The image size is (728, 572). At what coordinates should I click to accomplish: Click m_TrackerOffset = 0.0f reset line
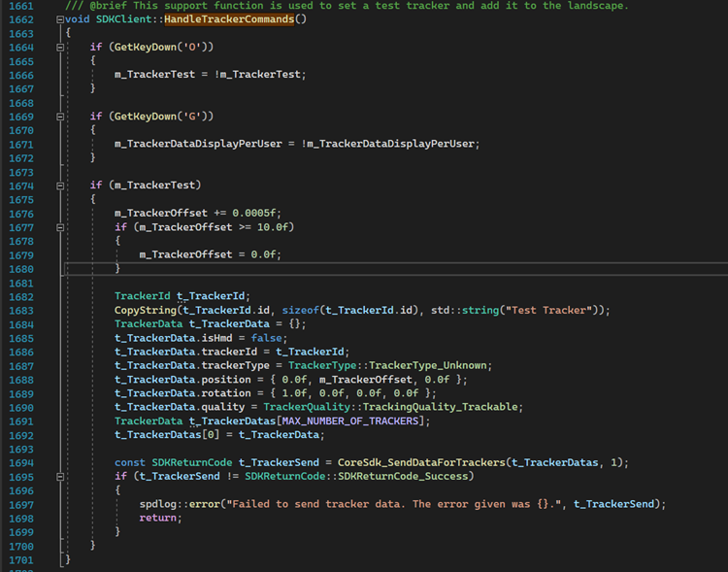pyautogui.click(x=211, y=254)
